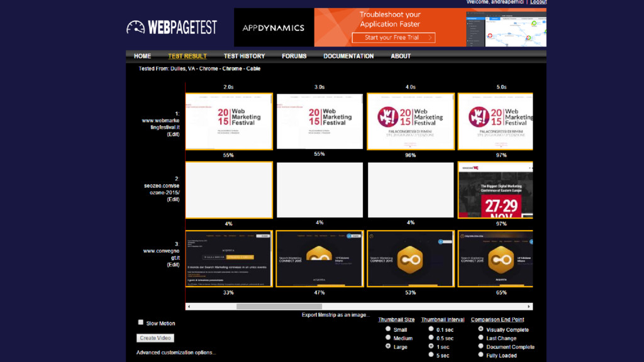Viewport: 644px width, 362px height.
Task: Open the FORUMS page
Action: 294,56
